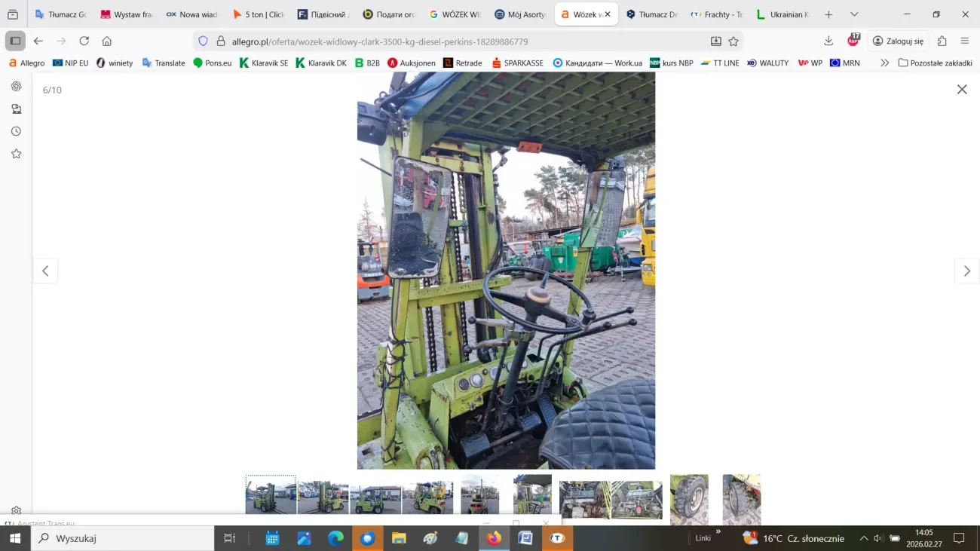Show more bookmarks with overflow chevron

pos(884,63)
